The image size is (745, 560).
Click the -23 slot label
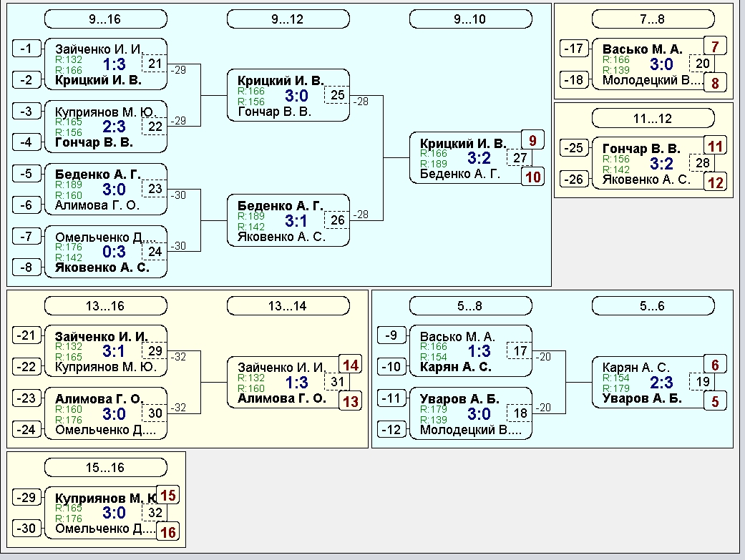(x=26, y=398)
